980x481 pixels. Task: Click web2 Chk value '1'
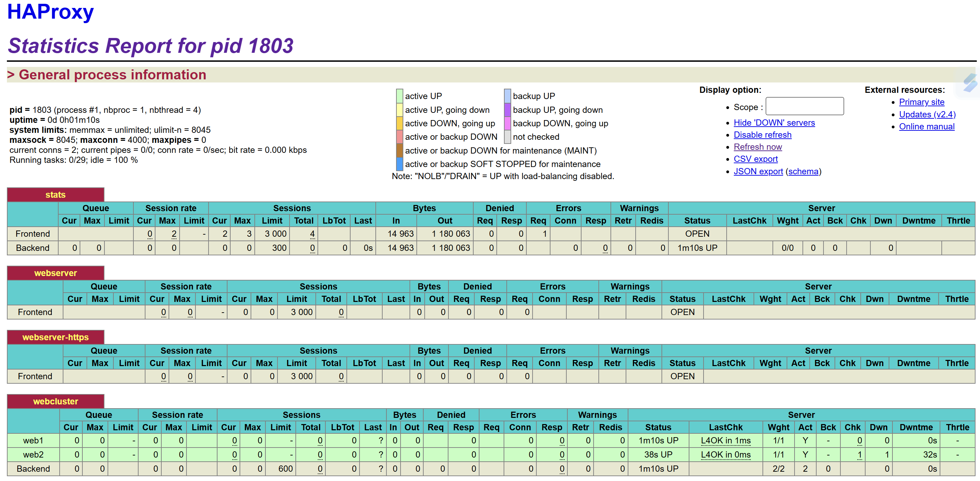[x=859, y=455]
